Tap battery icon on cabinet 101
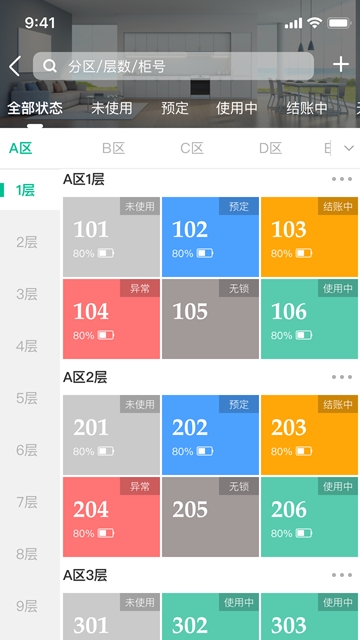Viewport: 360px width, 640px height. tap(106, 253)
